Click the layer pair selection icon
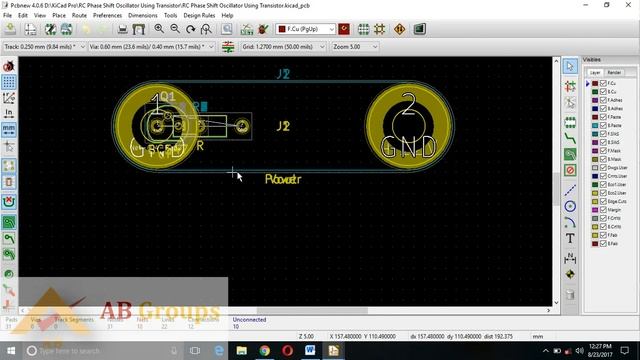This screenshot has width=640, height=360. click(x=344, y=29)
